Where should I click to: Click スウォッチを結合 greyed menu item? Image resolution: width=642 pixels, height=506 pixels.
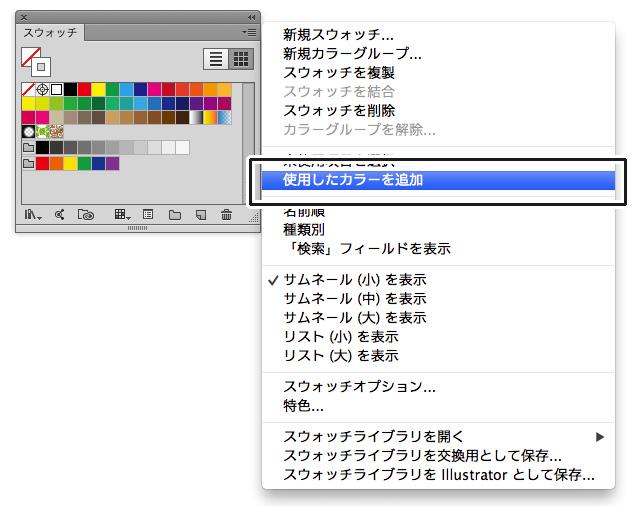pyautogui.click(x=339, y=91)
